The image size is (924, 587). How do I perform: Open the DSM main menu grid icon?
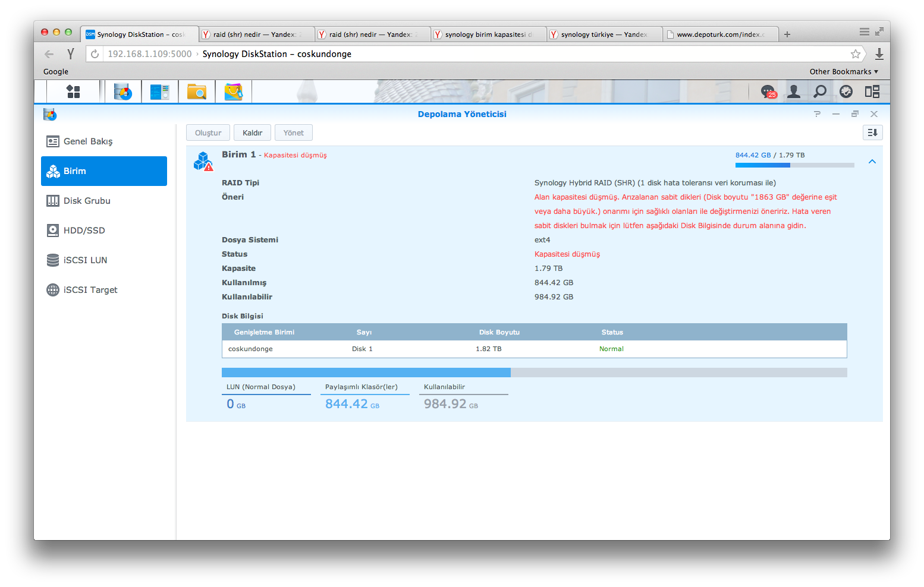tap(73, 91)
